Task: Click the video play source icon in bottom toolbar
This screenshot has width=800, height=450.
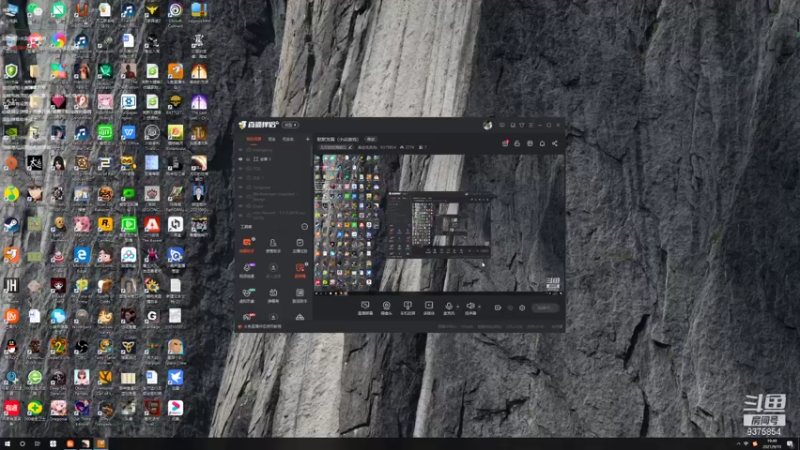Action: pyautogui.click(x=429, y=307)
